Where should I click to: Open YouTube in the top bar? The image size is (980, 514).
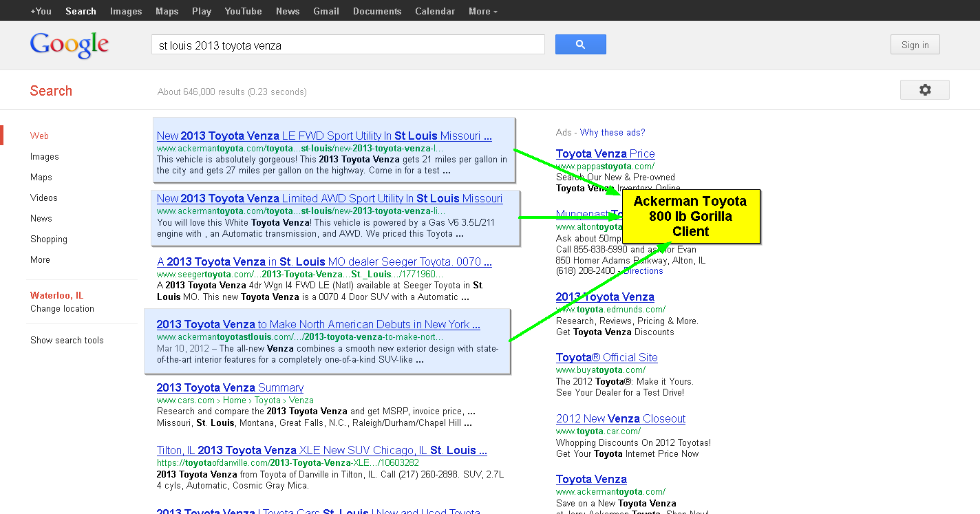243,11
